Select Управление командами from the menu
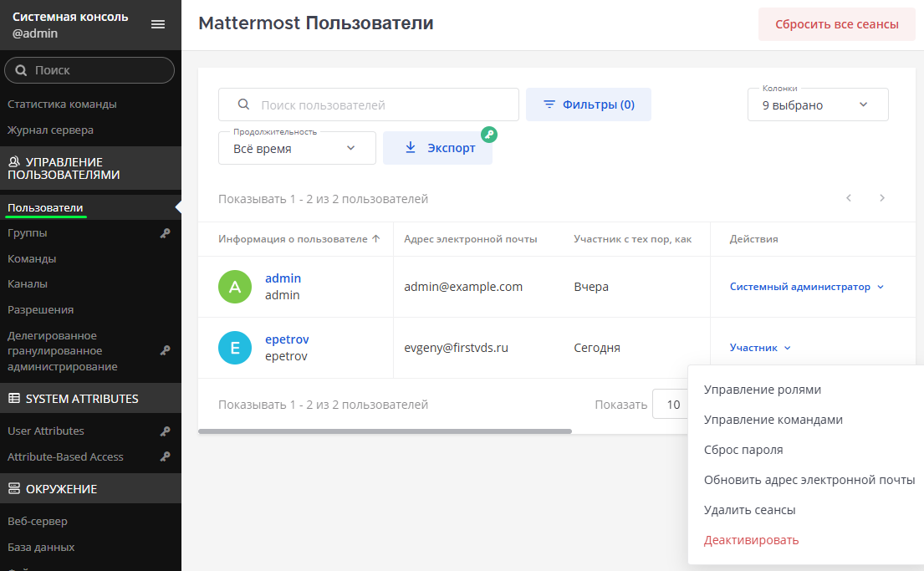Image resolution: width=924 pixels, height=571 pixels. [773, 420]
